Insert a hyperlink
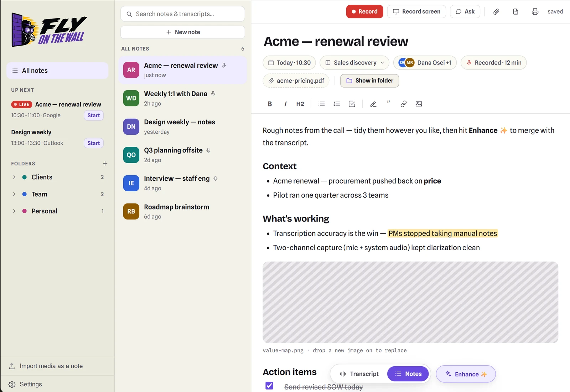Screen dimensions: 570x392 (404, 104)
